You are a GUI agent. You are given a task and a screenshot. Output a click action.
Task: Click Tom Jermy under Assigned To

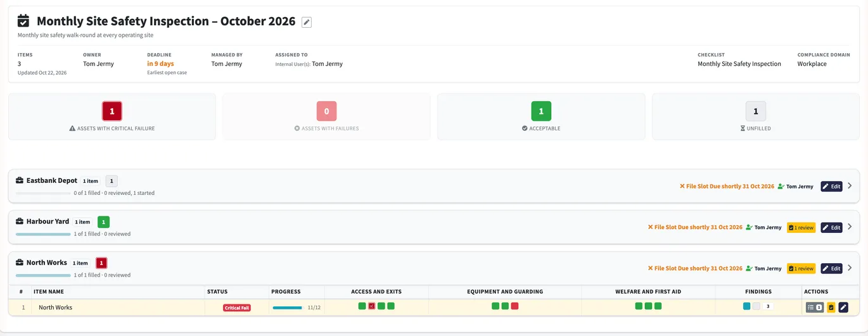point(328,64)
